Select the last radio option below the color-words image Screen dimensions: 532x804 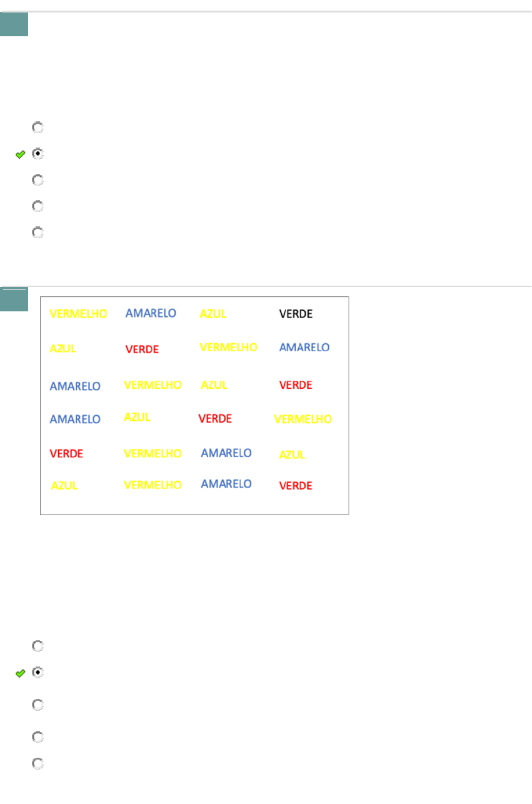coord(38,764)
